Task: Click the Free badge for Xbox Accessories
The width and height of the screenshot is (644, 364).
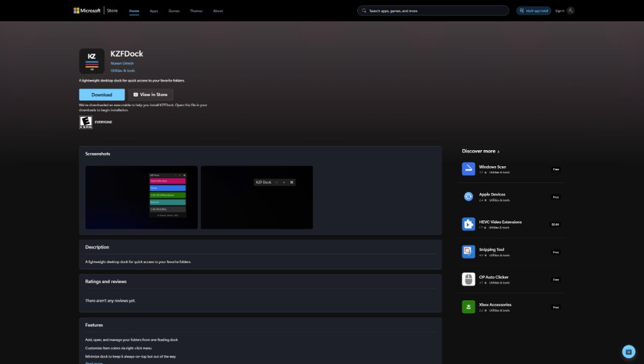Action: [x=556, y=307]
